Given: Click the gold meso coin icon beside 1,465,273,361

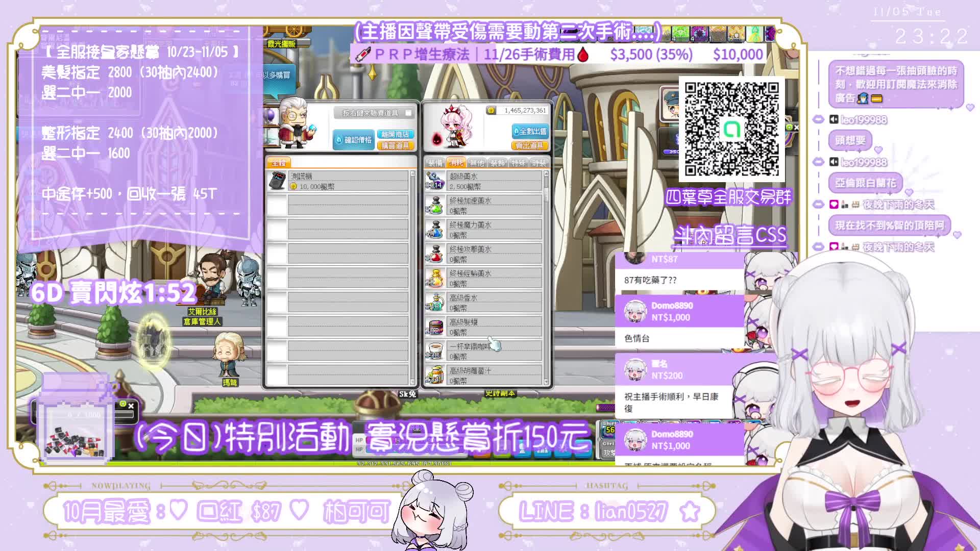Looking at the screenshot, I should tap(491, 110).
